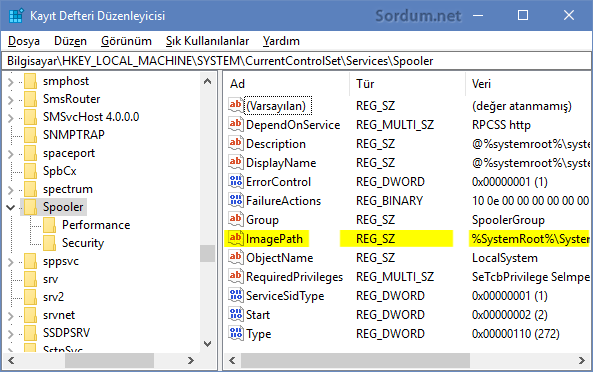
Task: Select the ObjectName value name
Action: click(x=279, y=258)
